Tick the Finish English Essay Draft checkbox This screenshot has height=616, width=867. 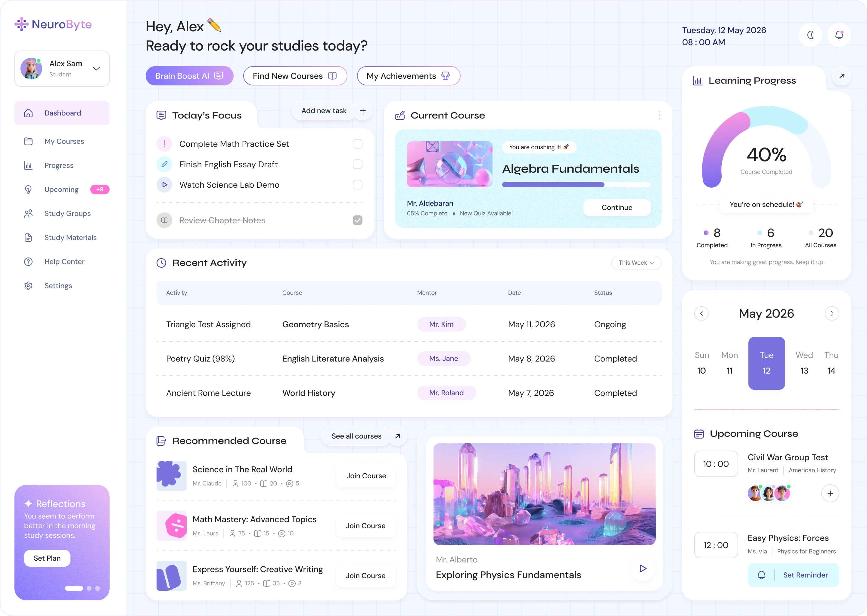[358, 164]
